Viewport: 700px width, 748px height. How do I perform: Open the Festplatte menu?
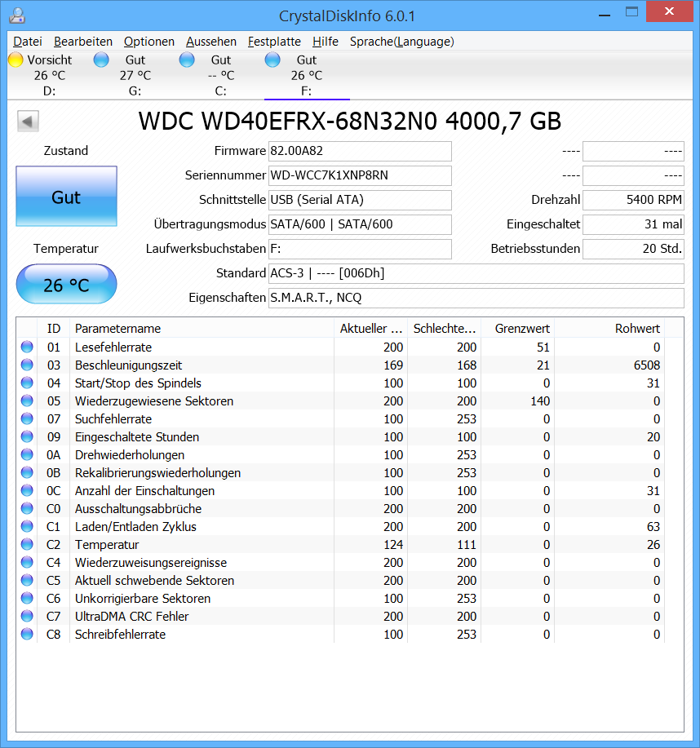tap(274, 42)
